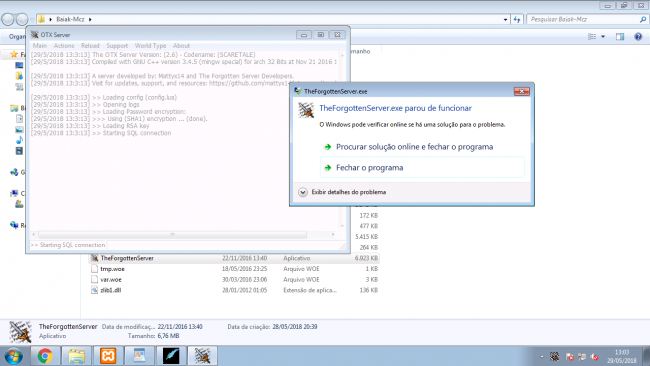The width and height of the screenshot is (650, 366).
Task: Click the OTX Server tray icon
Action: click(554, 356)
